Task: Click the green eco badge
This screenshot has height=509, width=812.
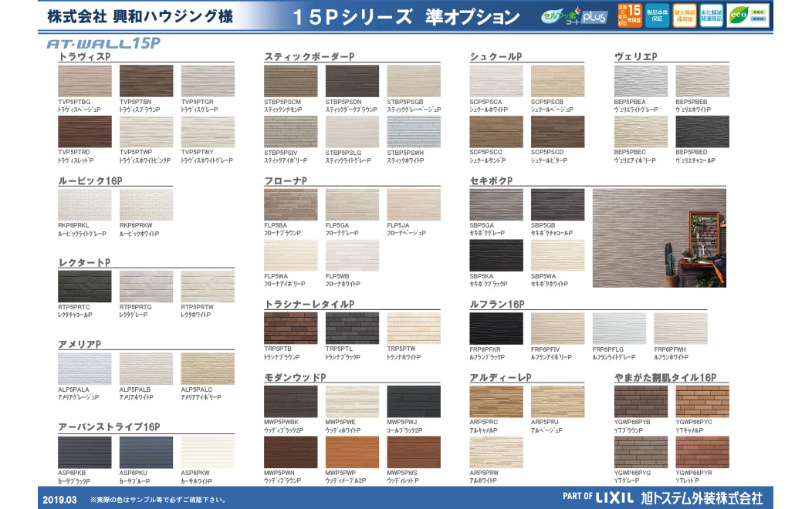Action: (x=748, y=15)
